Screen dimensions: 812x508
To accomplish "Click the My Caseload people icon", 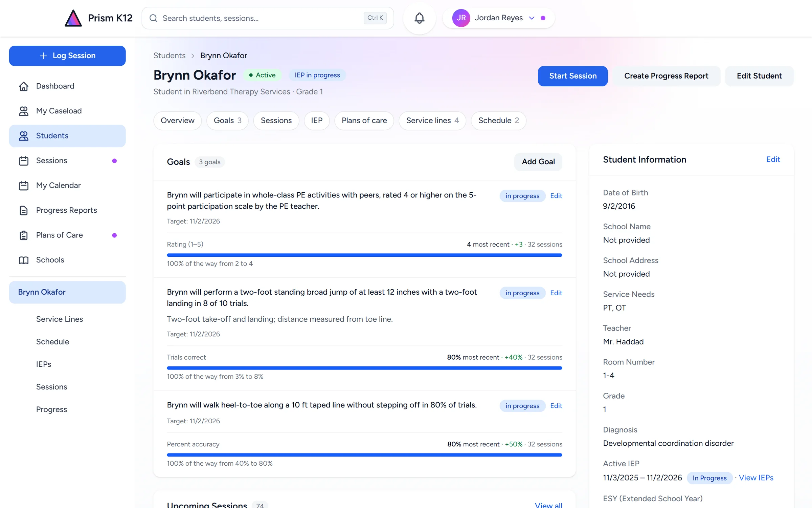I will coord(24,111).
